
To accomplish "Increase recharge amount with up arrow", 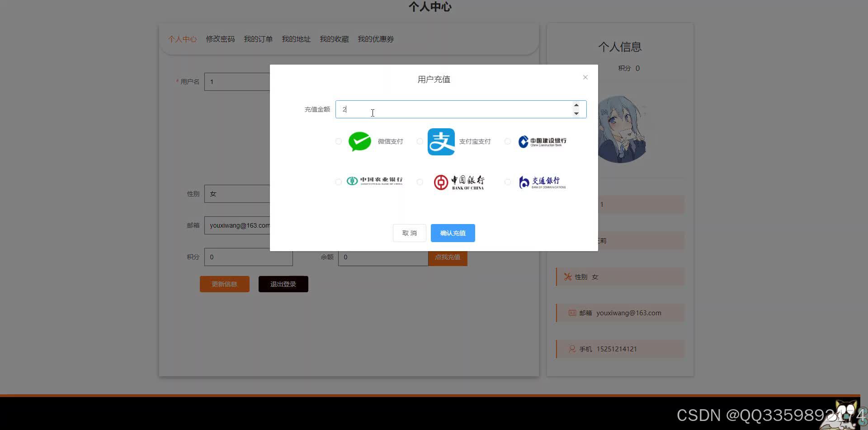I will [x=576, y=105].
